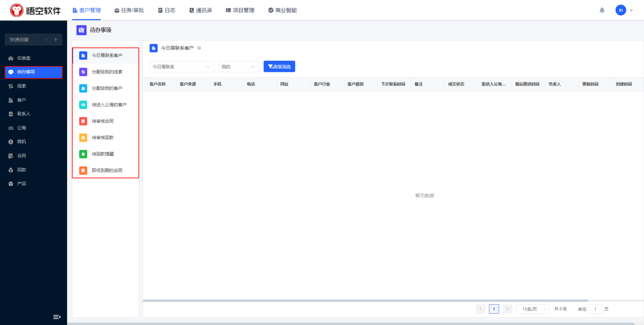
Task: Click the 高级筛选 button
Action: click(279, 67)
